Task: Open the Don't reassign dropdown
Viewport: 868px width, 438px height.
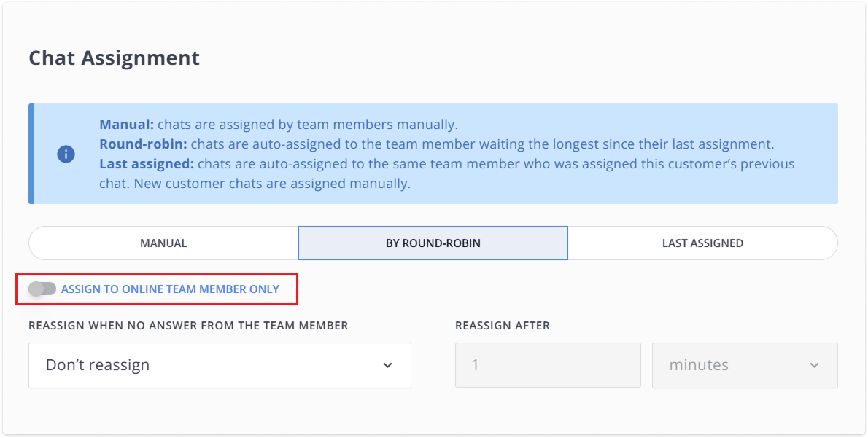Action: tap(219, 365)
